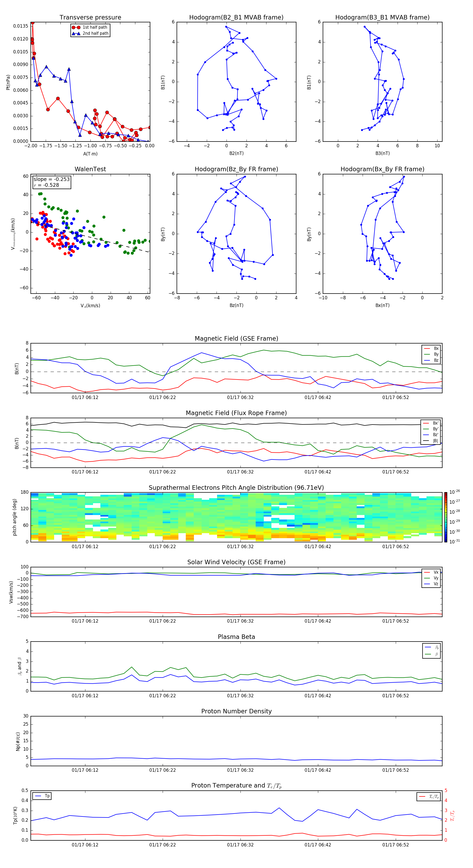
Task: Click the 'slope = -0.253' annotation
Action: (x=52, y=179)
